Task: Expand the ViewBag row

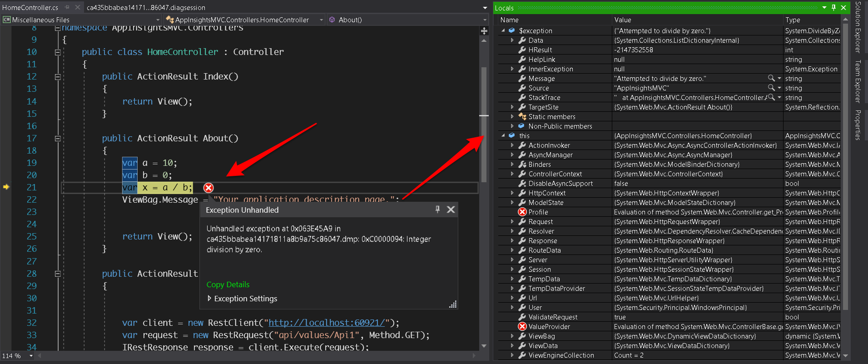Action: pyautogui.click(x=512, y=336)
